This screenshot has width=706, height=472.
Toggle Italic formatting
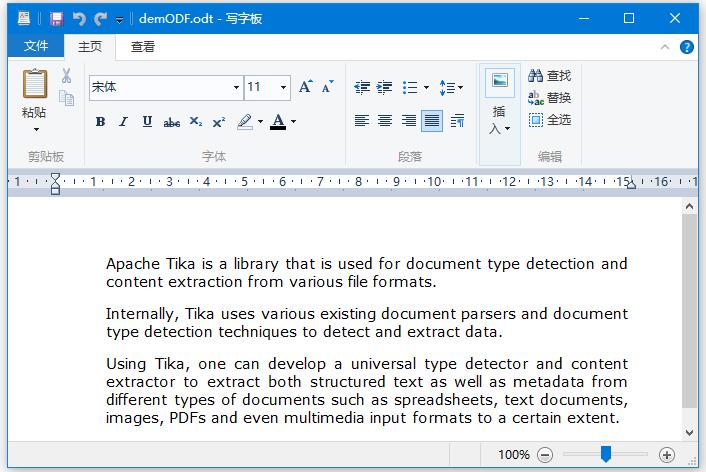(x=123, y=122)
